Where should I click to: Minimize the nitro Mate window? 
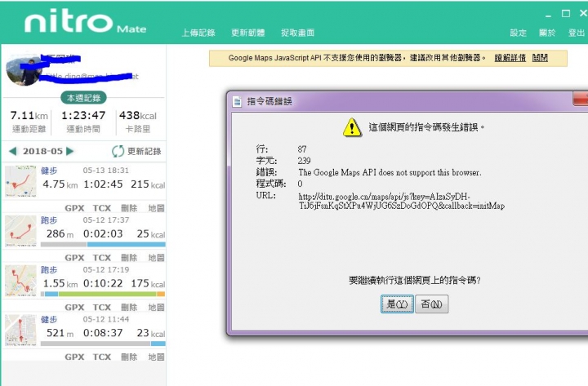pos(549,15)
